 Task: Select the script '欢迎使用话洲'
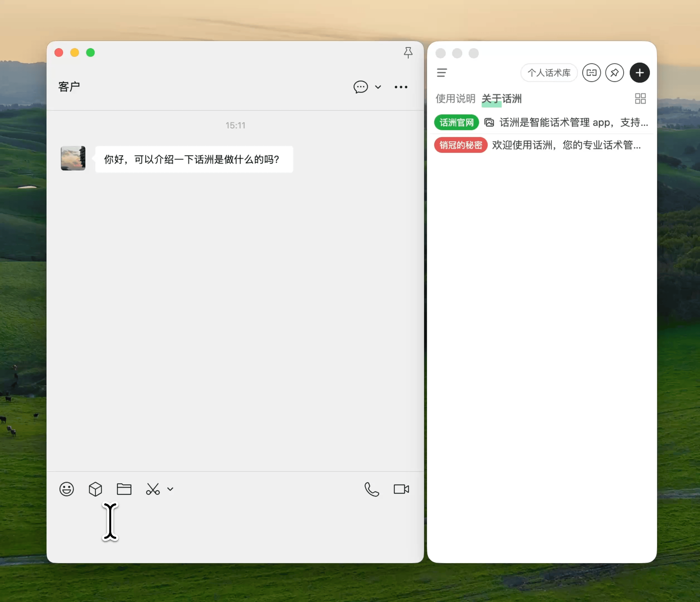tap(566, 145)
